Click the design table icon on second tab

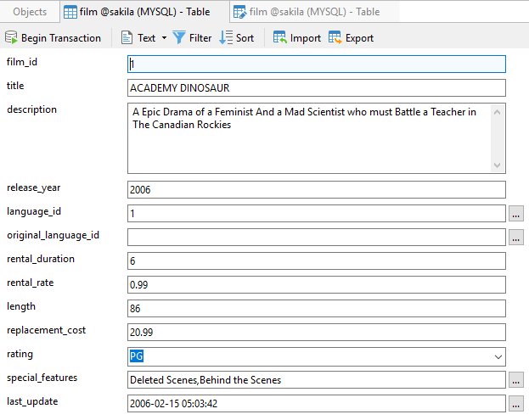pos(239,12)
